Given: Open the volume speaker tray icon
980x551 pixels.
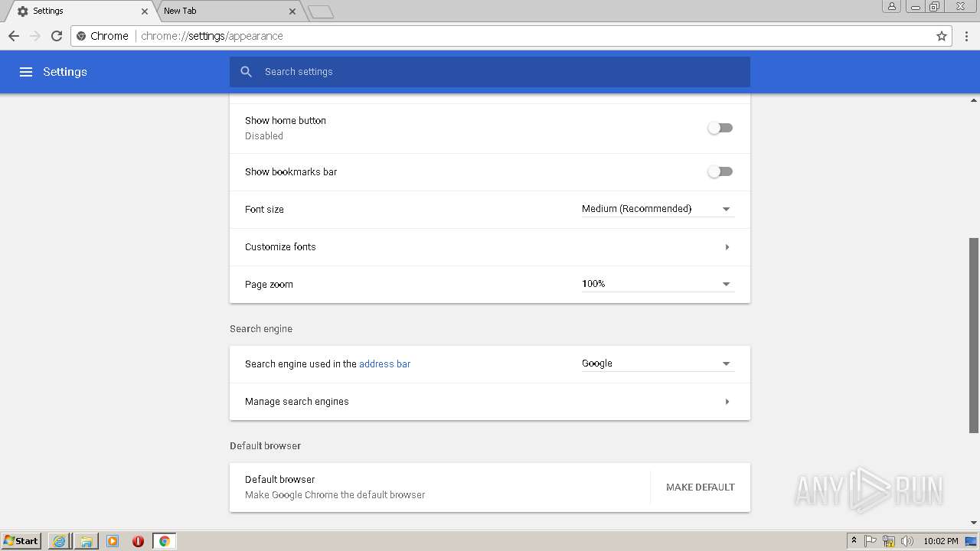Looking at the screenshot, I should pos(907,541).
